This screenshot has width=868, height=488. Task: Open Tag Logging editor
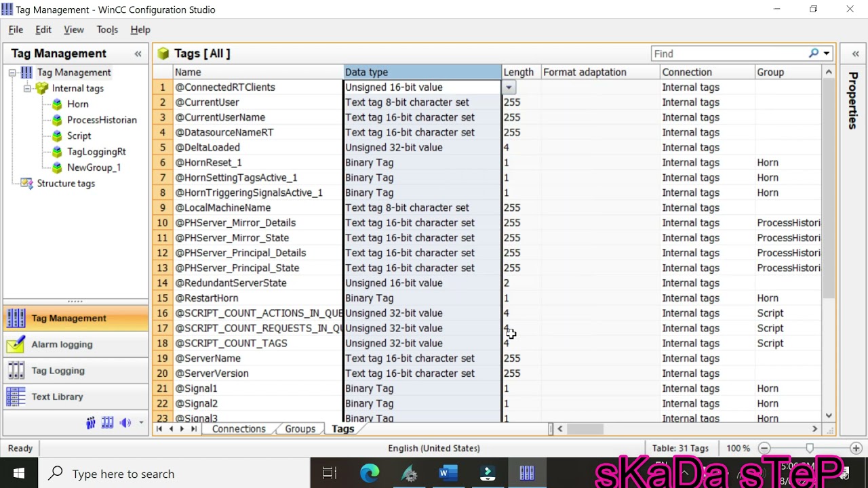click(x=75, y=371)
